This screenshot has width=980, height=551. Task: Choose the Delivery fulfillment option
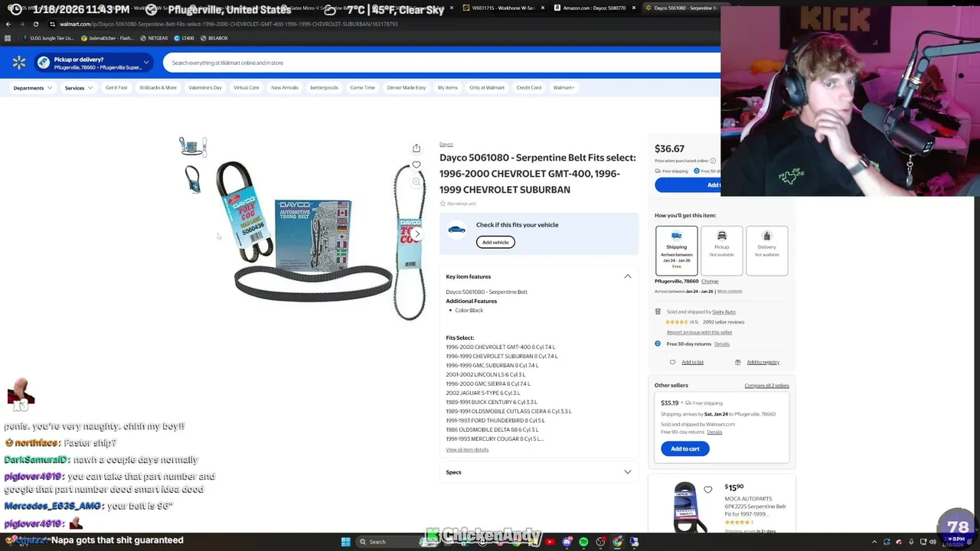tap(766, 250)
